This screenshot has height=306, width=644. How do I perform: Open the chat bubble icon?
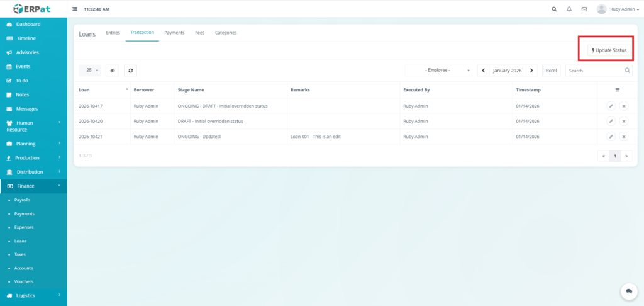(629, 291)
